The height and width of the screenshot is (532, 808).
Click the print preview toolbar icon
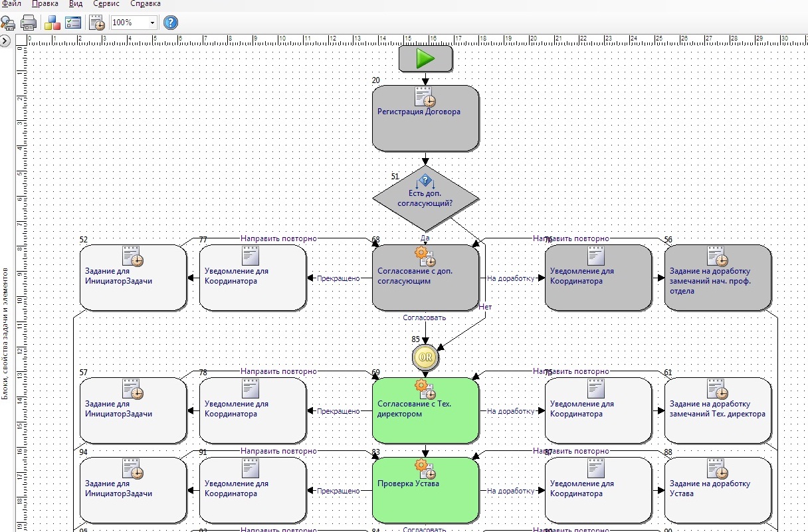pos(8,23)
